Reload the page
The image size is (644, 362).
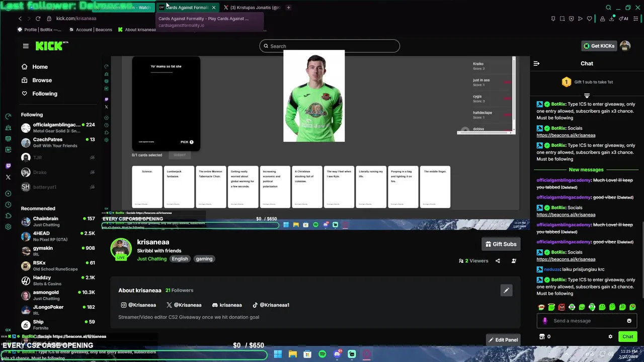[x=38, y=19]
